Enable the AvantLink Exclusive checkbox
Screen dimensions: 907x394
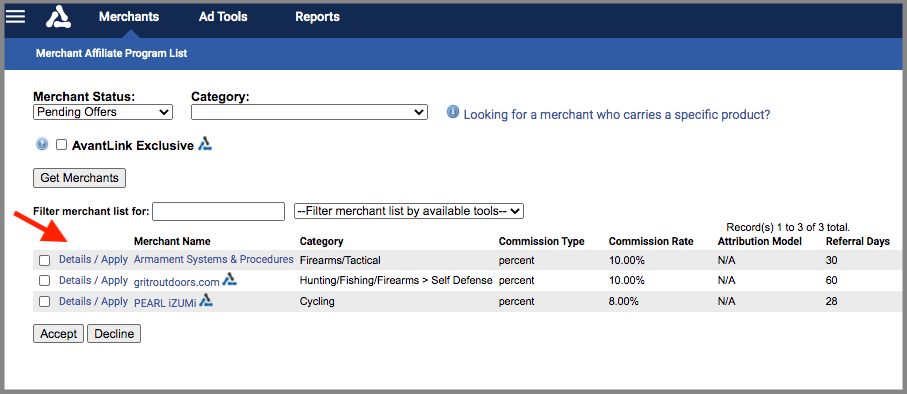click(61, 145)
